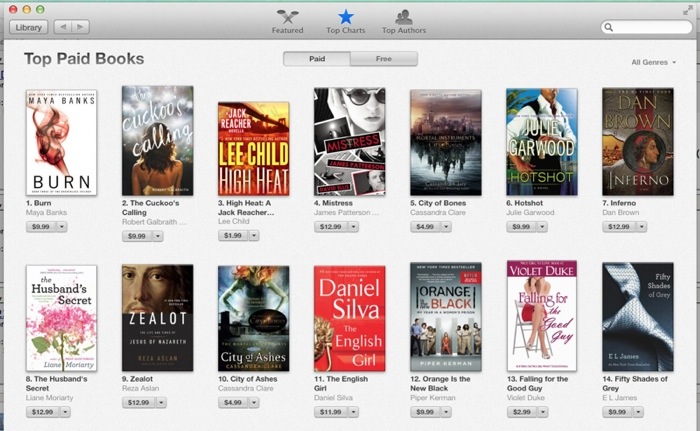This screenshot has width=700, height=431.
Task: Open Orange Is the New Black cover
Action: (x=446, y=317)
